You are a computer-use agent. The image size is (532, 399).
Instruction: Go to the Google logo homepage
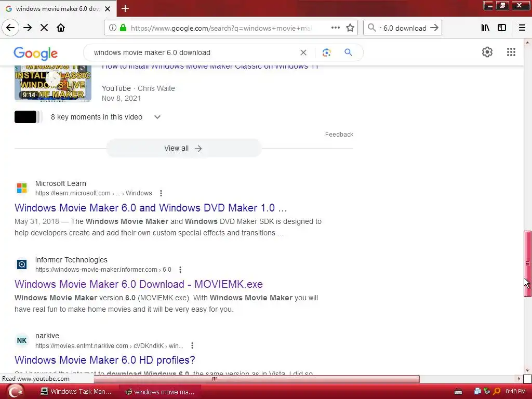tap(36, 54)
